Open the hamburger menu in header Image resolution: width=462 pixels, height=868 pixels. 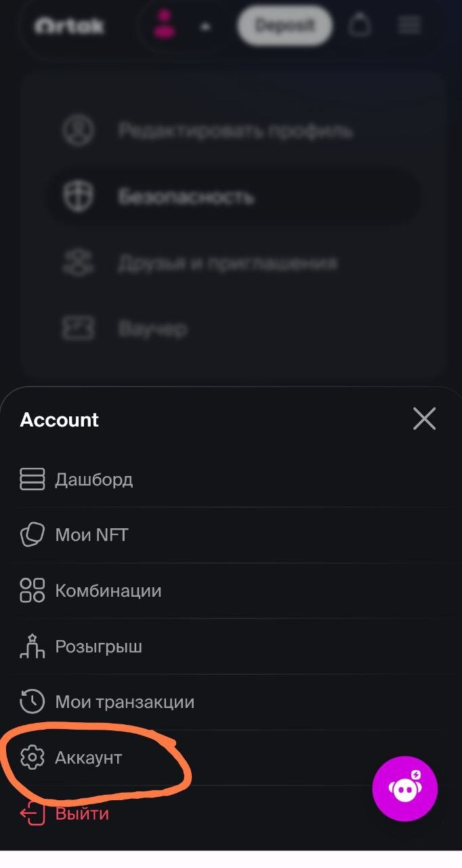[x=409, y=26]
